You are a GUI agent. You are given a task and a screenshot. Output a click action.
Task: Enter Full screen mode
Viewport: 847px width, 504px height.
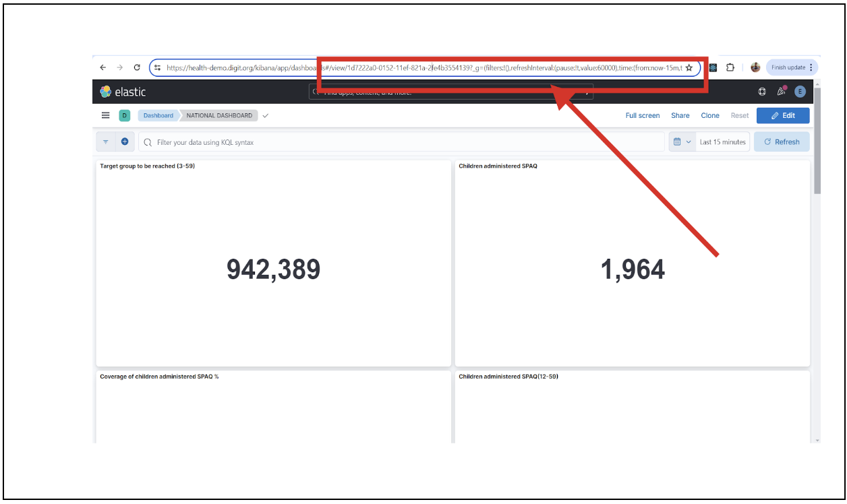pos(643,115)
